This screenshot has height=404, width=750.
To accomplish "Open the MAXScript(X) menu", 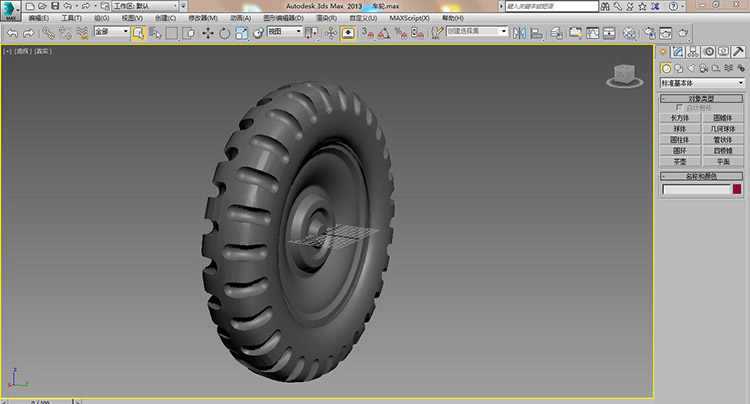I will coord(411,18).
